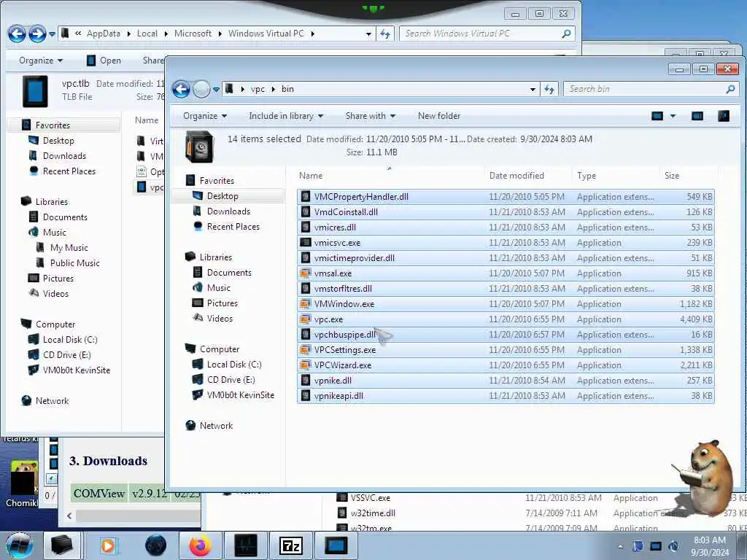This screenshot has height=560, width=747.
Task: Select Recent Places in bin window navigation pane
Action: [233, 227]
